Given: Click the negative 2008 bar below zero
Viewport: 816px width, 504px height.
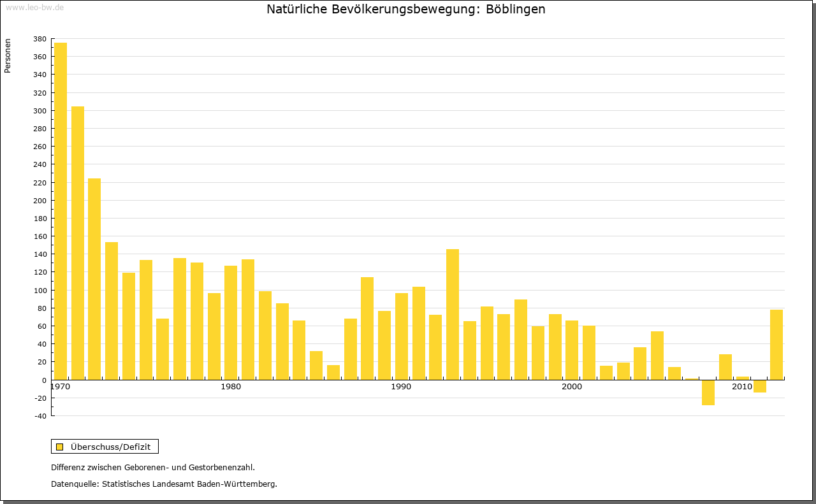Looking at the screenshot, I should click(708, 392).
